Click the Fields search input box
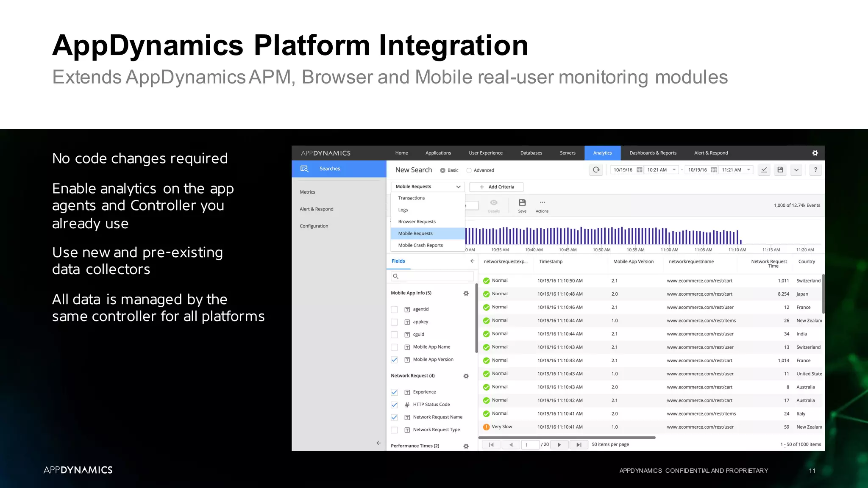 pos(432,277)
